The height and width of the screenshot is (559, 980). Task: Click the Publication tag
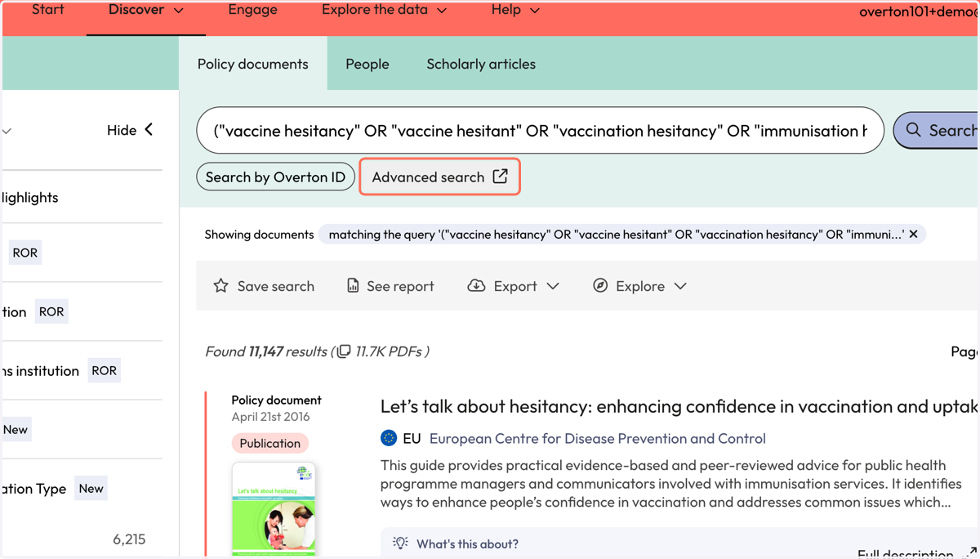270,444
